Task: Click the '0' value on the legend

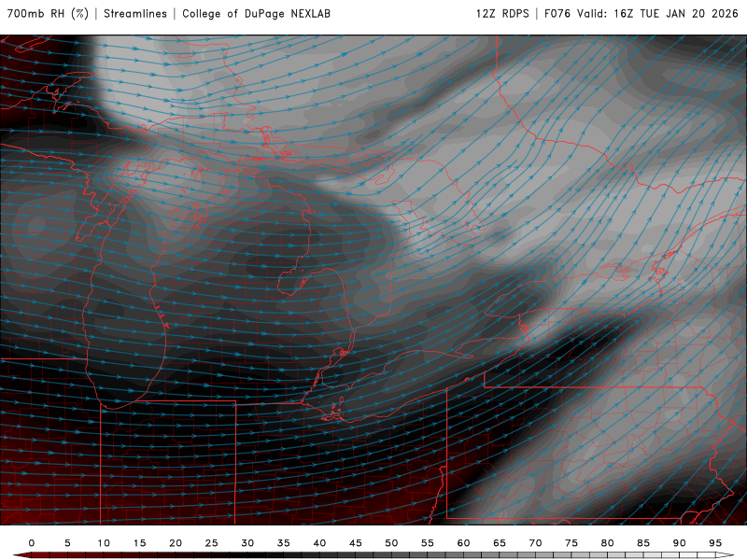Action: [x=32, y=543]
